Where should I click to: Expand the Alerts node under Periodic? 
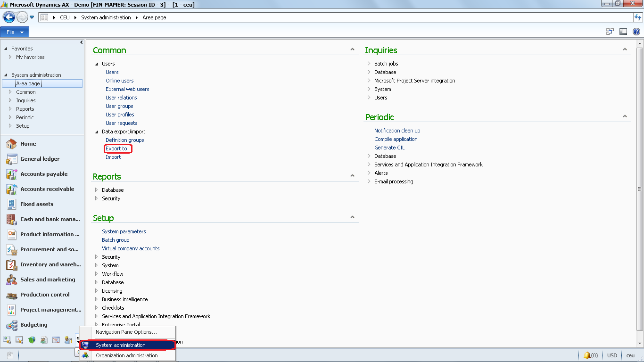369,173
